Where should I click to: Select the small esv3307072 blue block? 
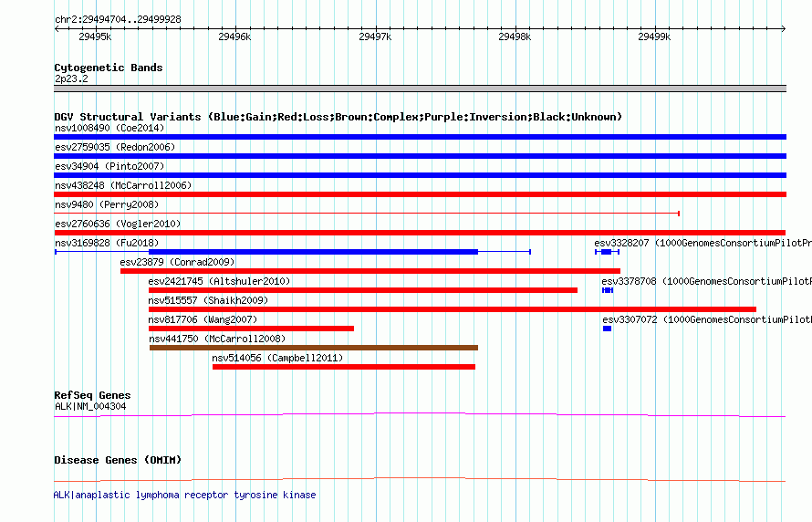click(607, 329)
